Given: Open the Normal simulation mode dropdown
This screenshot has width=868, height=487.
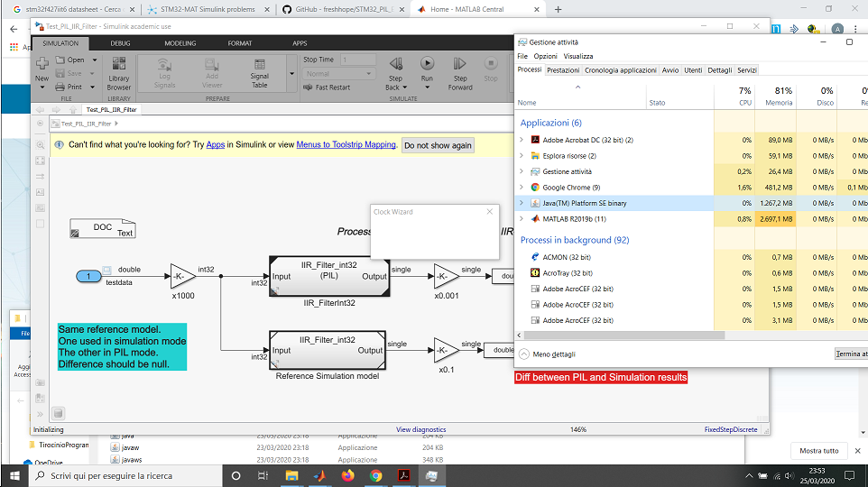Looking at the screenshot, I should pyautogui.click(x=338, y=74).
